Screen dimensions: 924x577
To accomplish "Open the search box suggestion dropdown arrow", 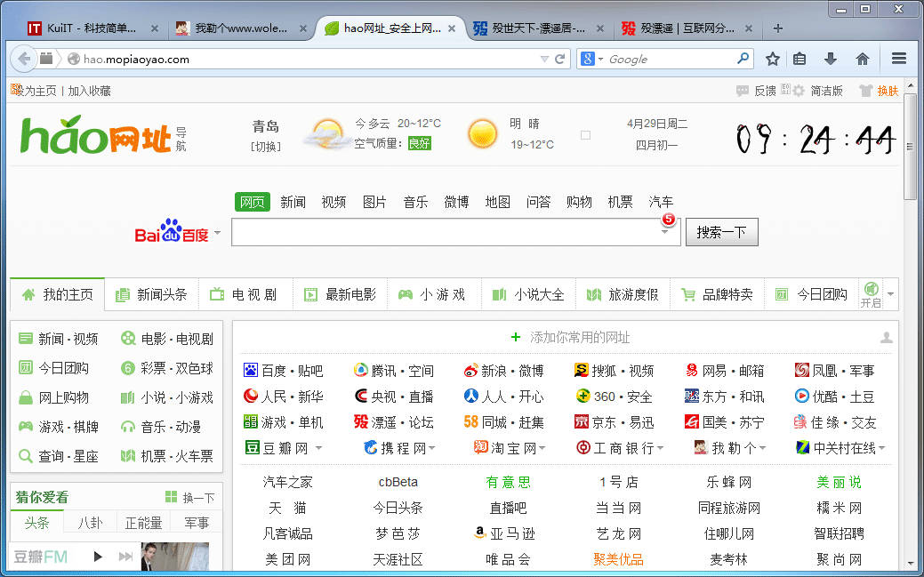I will pos(664,232).
